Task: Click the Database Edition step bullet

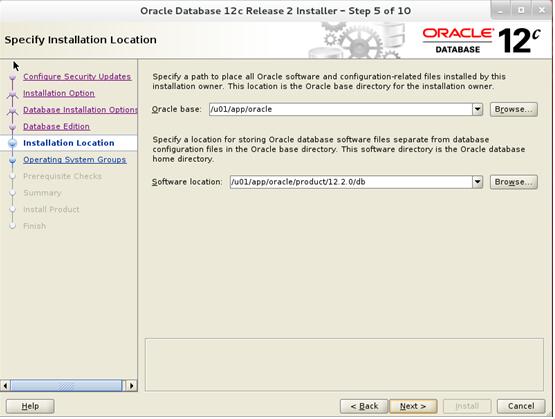Action: pos(13,127)
